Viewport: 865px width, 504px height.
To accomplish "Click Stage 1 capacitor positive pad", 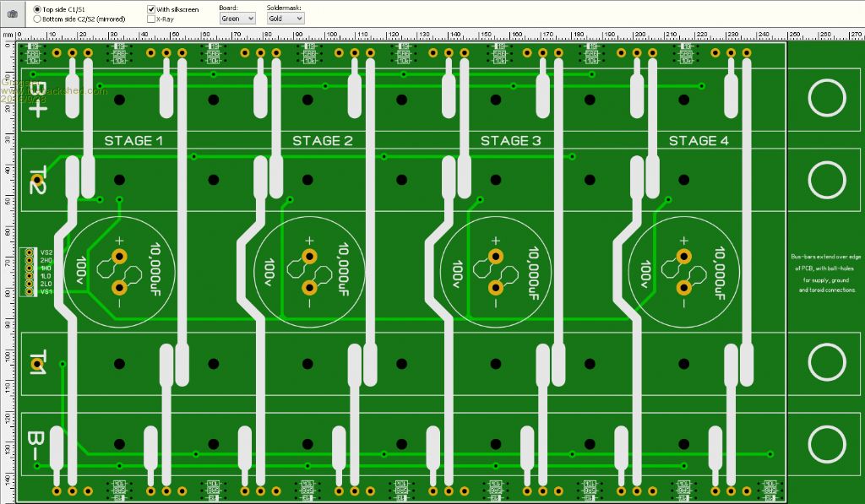I will 119,257.
